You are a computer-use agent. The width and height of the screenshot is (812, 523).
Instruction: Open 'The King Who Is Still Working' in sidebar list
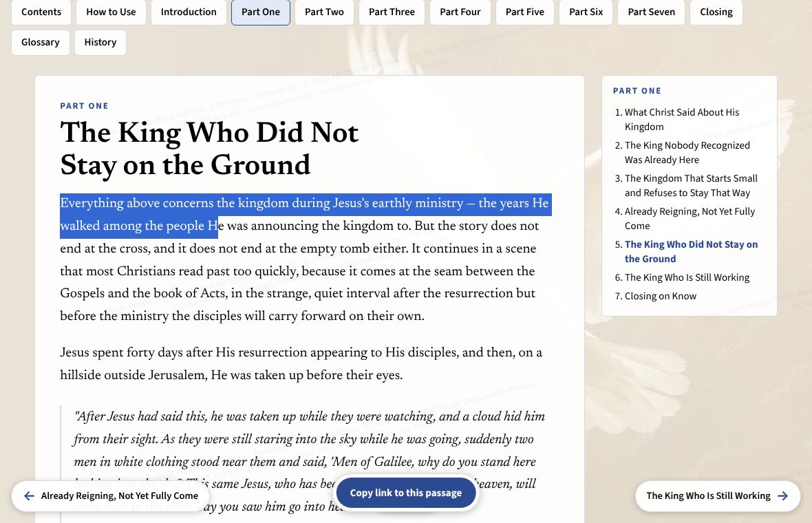687,277
